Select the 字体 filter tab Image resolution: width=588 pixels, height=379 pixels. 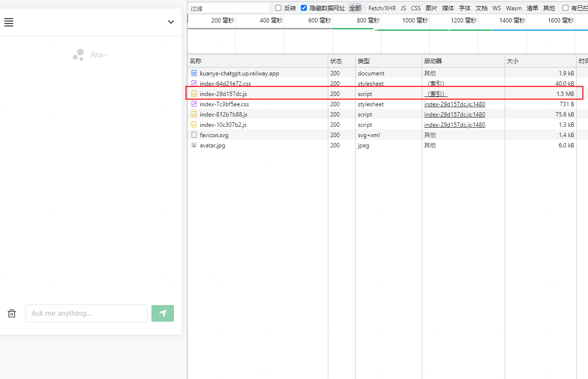click(x=465, y=8)
